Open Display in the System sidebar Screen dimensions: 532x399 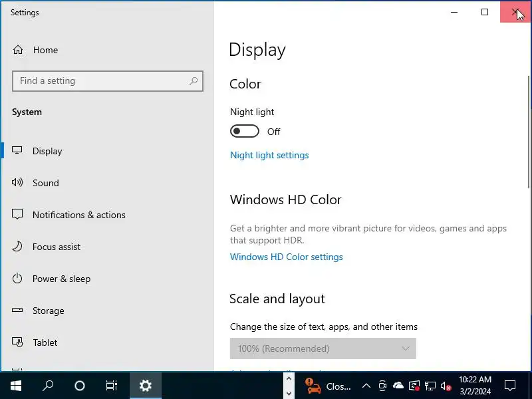37,151
